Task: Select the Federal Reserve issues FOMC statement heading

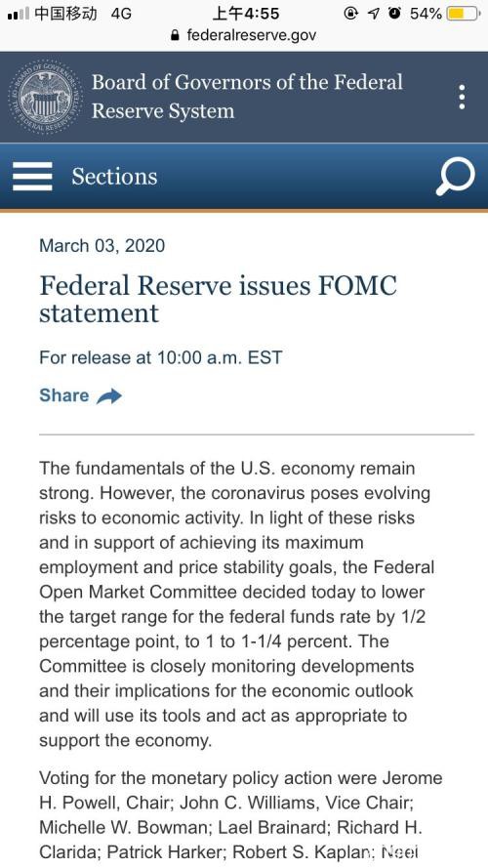Action: tap(219, 300)
